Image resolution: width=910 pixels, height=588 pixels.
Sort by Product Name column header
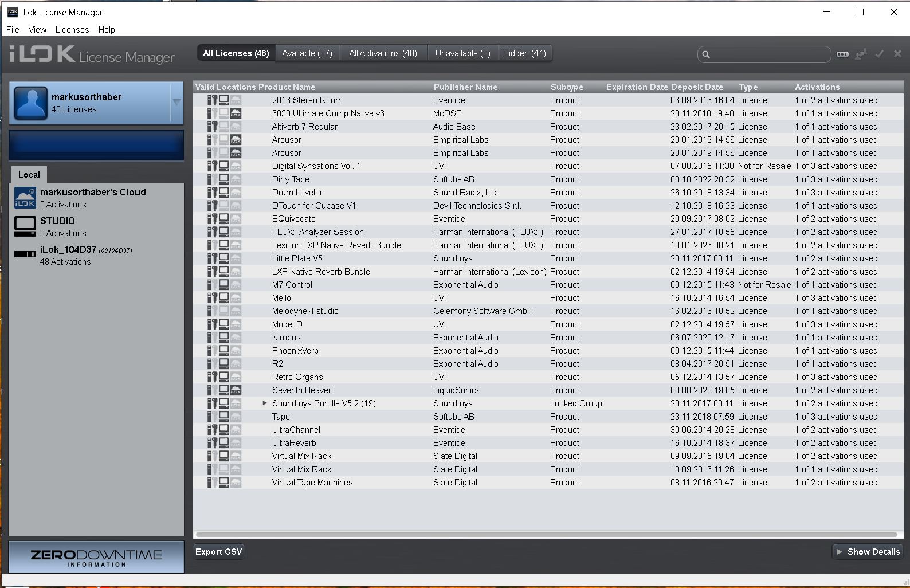tap(287, 87)
